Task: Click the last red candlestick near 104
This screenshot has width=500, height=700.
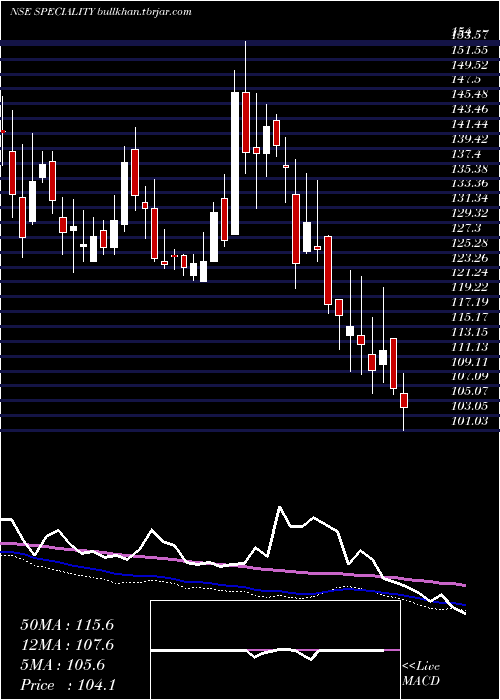Action: (x=404, y=400)
